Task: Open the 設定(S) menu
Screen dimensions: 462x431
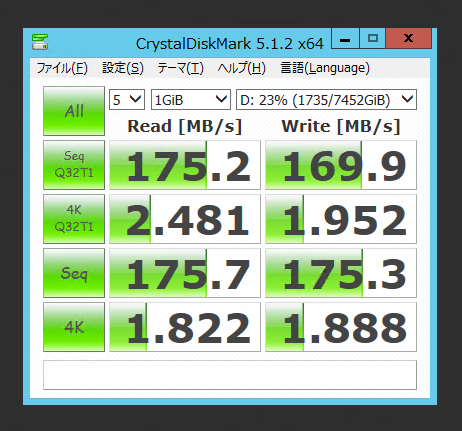Action: click(123, 68)
